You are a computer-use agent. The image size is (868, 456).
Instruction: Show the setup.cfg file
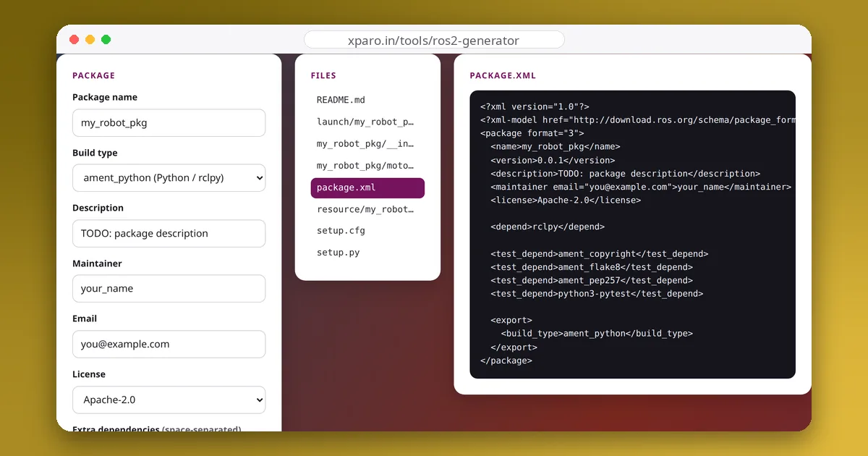pyautogui.click(x=367, y=231)
